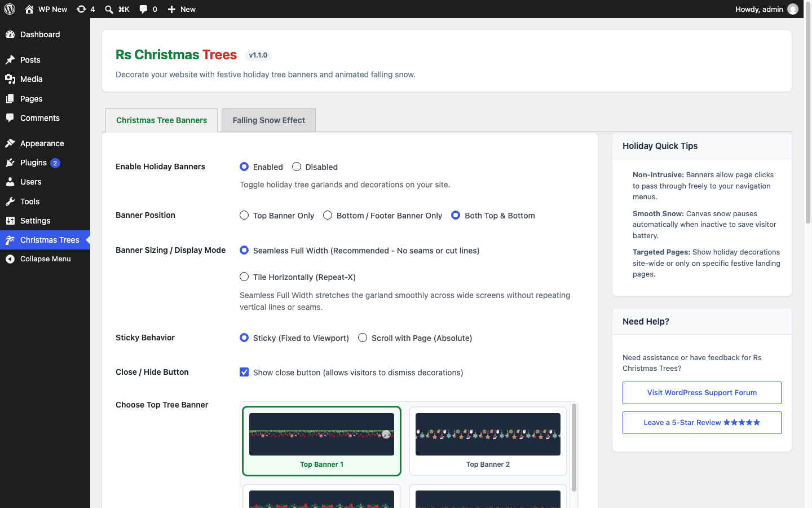Click the Holiday Quick Tips heading
Viewport: 812px width, 508px height.
660,146
